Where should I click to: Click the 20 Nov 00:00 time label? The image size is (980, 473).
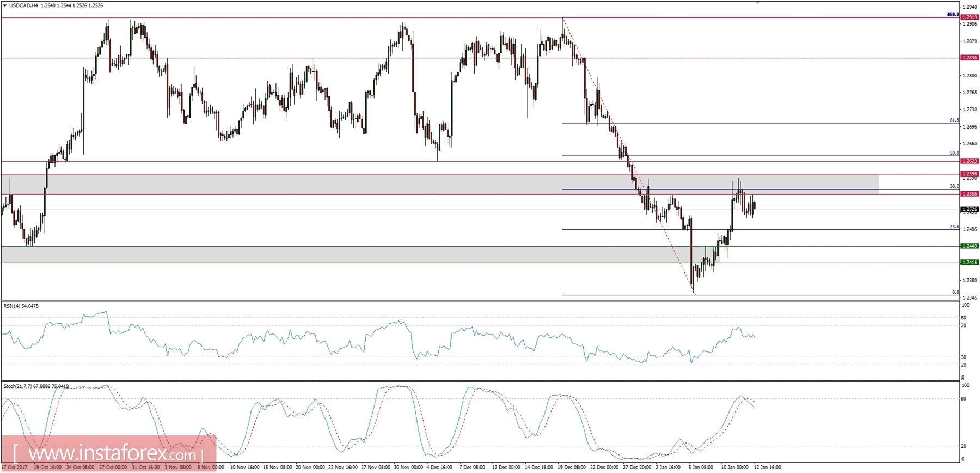click(310, 468)
